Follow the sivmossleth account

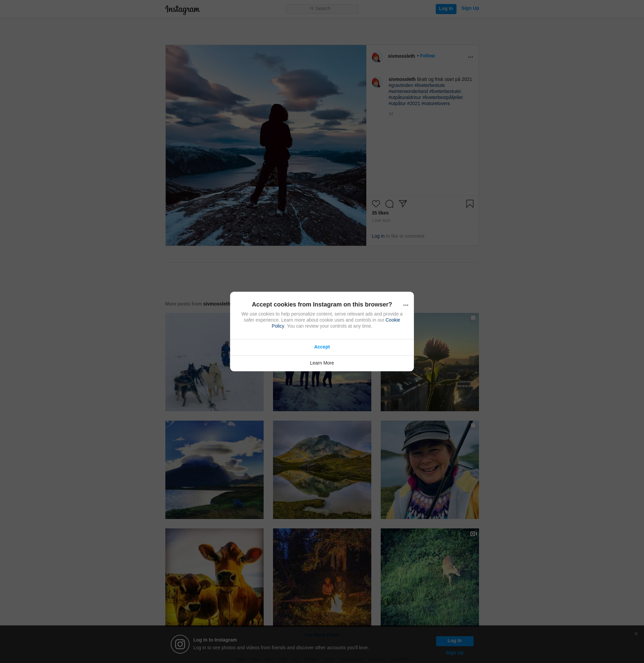(x=427, y=56)
